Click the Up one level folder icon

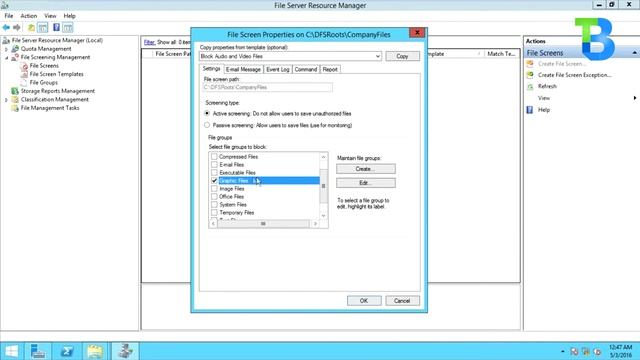click(31, 27)
